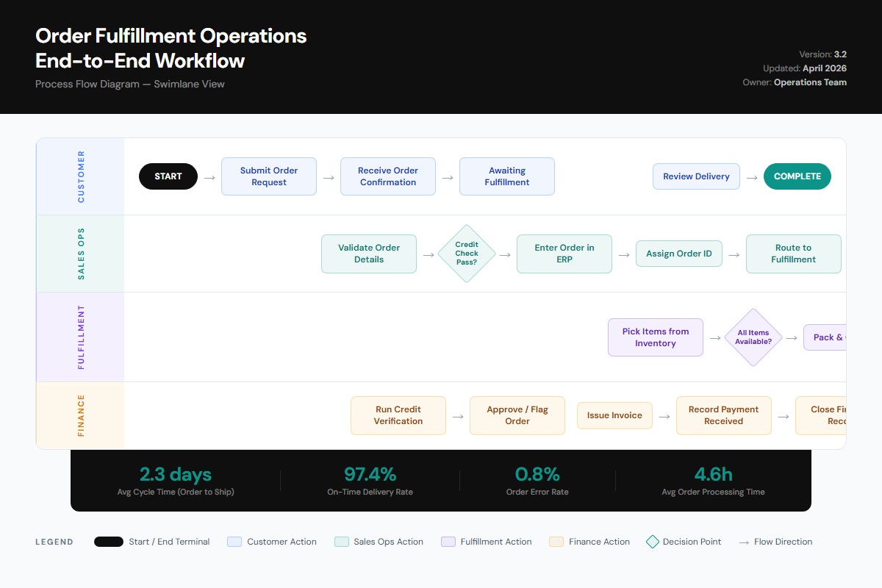
Task: Select the Credit Check Pass decision diamond
Action: (466, 254)
